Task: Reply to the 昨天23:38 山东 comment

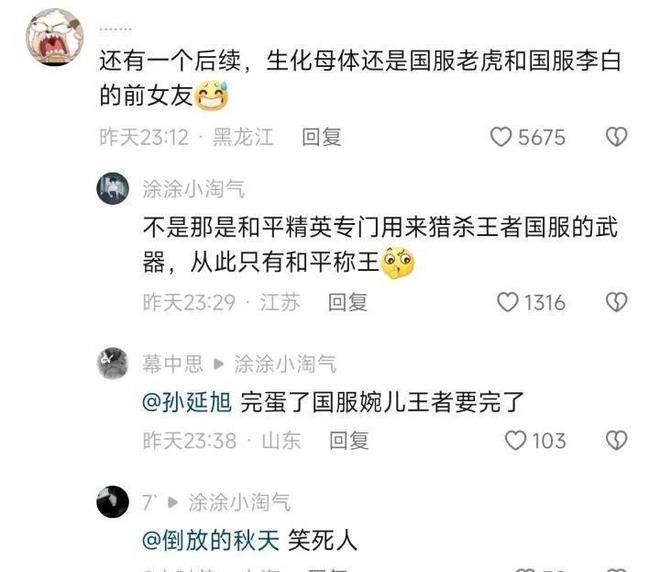Action: tap(349, 441)
